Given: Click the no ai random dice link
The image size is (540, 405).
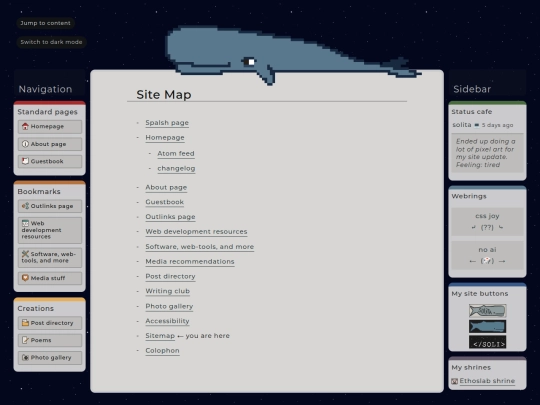Looking at the screenshot, I should pos(487,261).
